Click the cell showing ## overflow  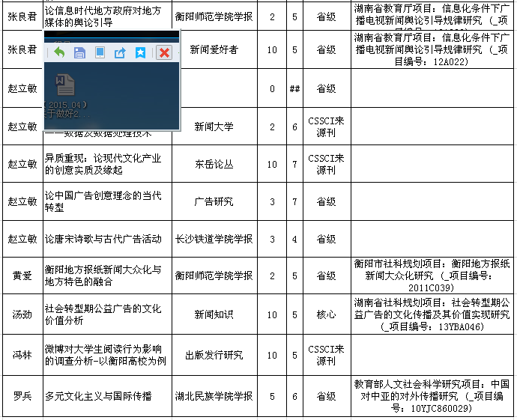pyautogui.click(x=294, y=88)
